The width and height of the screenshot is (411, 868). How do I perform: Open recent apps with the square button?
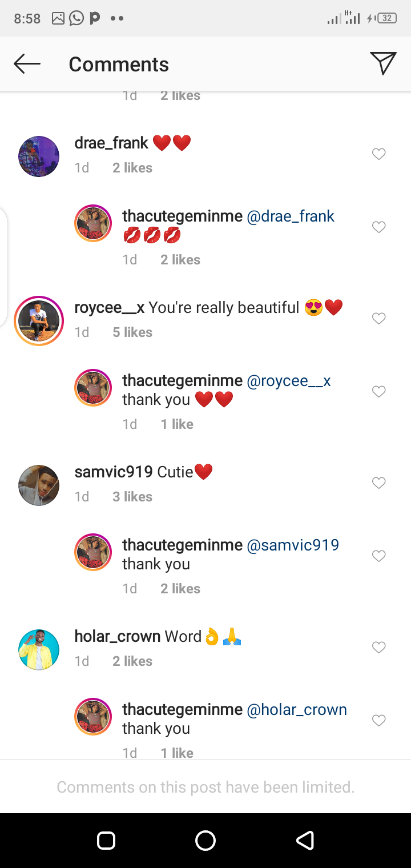point(106,841)
